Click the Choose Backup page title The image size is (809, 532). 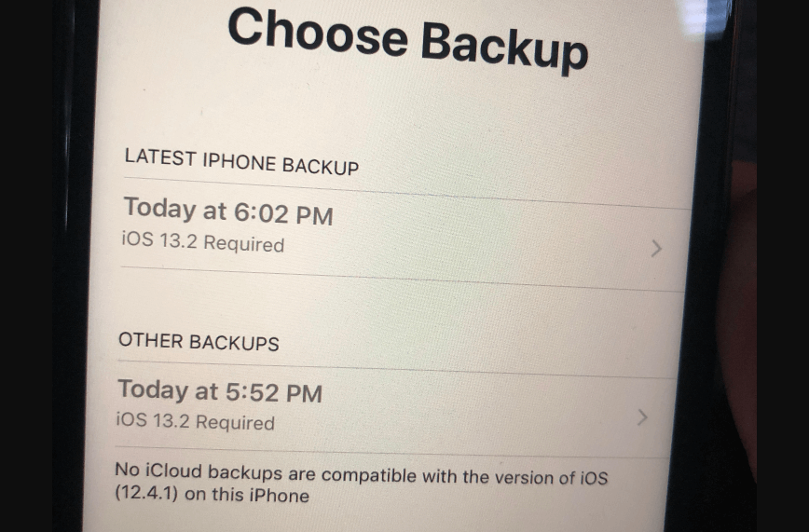407,39
